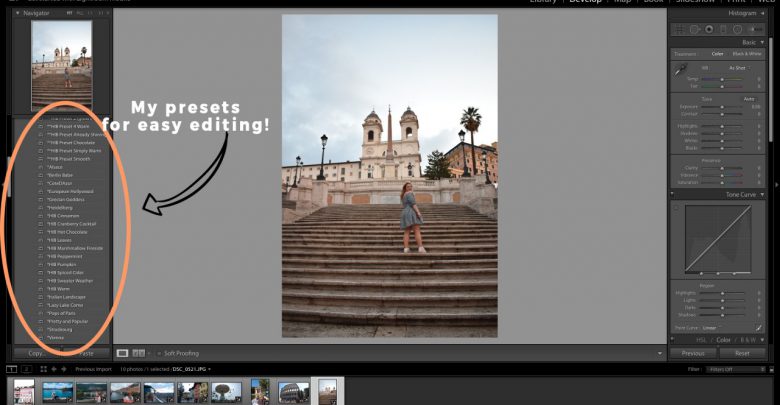Set treatment to Black & White
The image size is (780, 405).
[747, 54]
